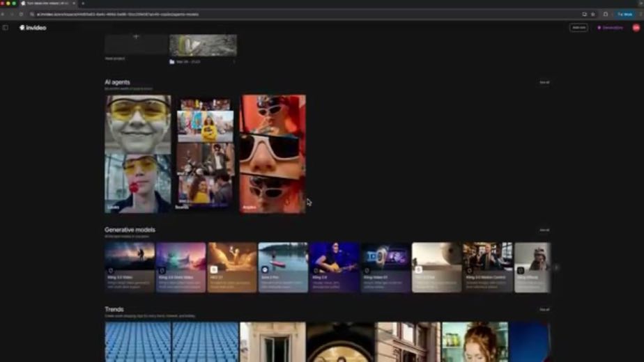See all AI agents
Image resolution: width=644 pixels, height=362 pixels.
544,83
